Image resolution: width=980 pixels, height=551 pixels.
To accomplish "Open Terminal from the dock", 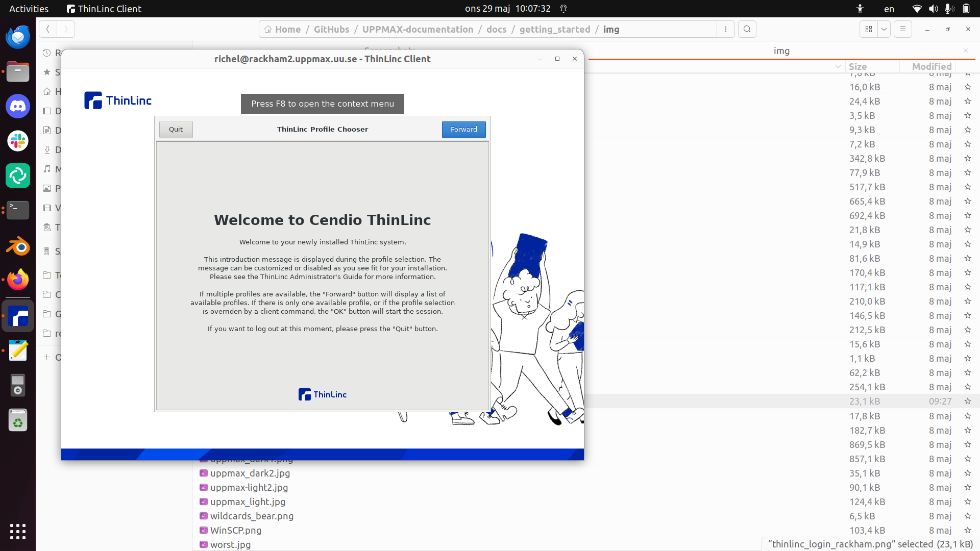I will coord(18,210).
